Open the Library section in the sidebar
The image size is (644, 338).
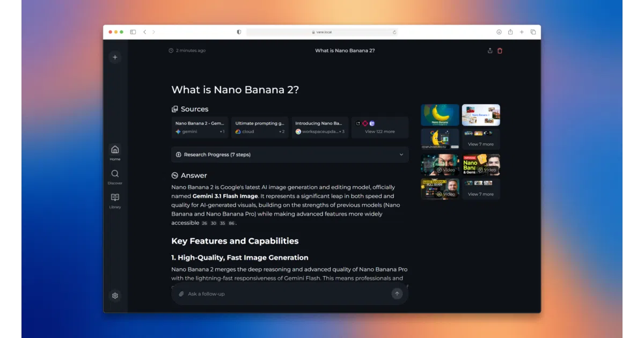point(115,200)
